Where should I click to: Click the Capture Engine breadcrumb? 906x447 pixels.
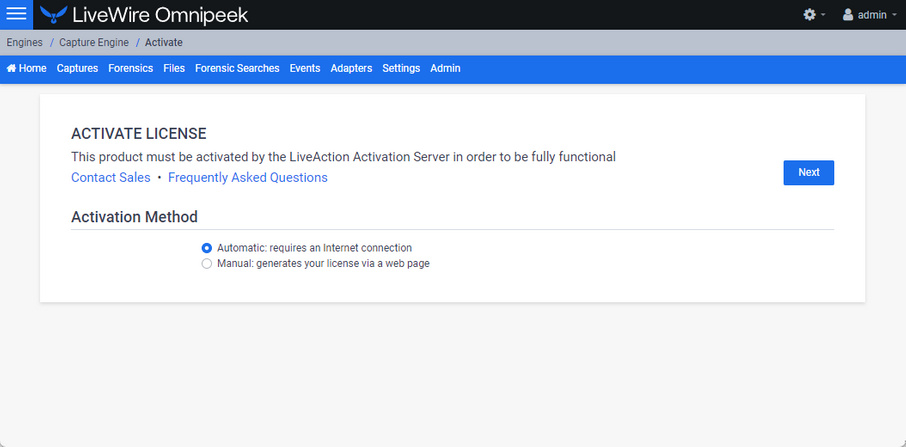click(x=94, y=43)
